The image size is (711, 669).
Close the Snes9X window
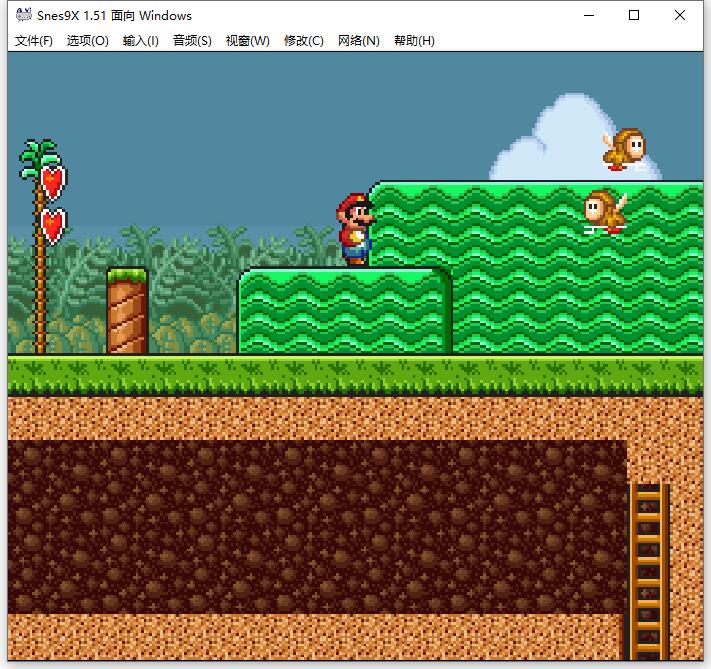tap(680, 15)
